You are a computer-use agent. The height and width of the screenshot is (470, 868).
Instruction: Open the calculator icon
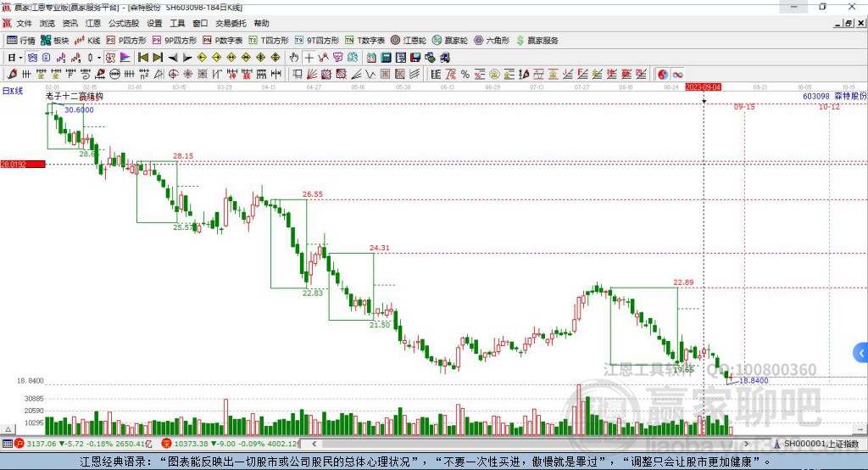[386, 58]
